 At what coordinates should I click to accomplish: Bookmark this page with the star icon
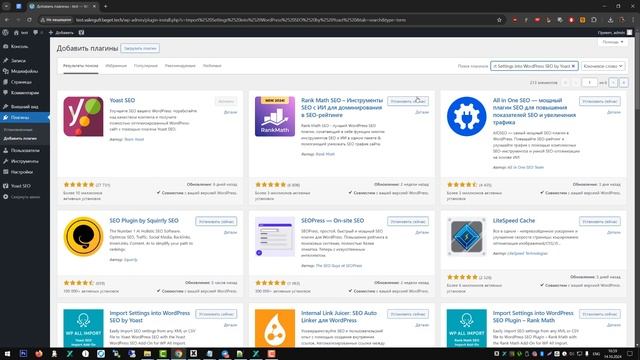(499, 20)
